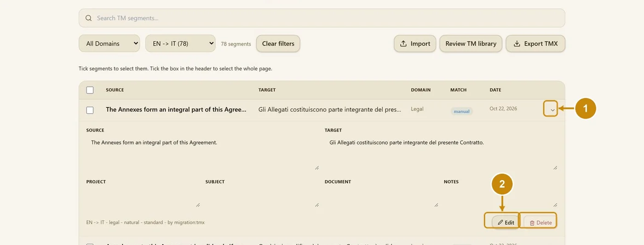Click the Export TMX button
Viewport: 644px width, 245px height.
click(535, 43)
